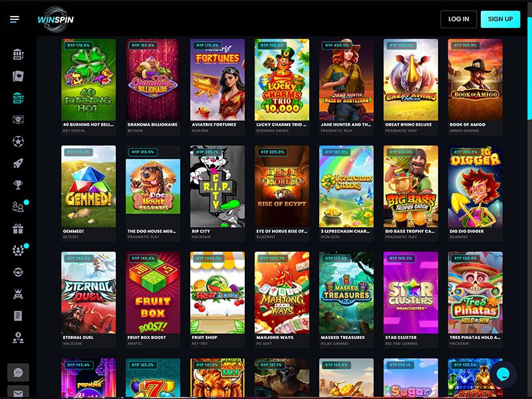This screenshot has height=399, width=532.
Task: Open 40 Burning Hot Bell game thumbnail
Action: [x=88, y=80]
